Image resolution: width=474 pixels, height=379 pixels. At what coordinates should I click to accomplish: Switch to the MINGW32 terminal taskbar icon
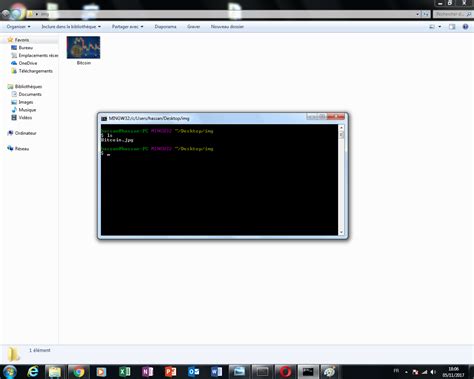[308, 372]
